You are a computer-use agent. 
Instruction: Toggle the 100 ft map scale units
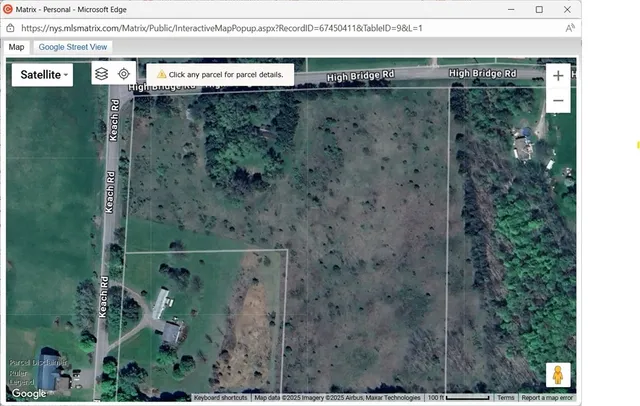click(457, 398)
